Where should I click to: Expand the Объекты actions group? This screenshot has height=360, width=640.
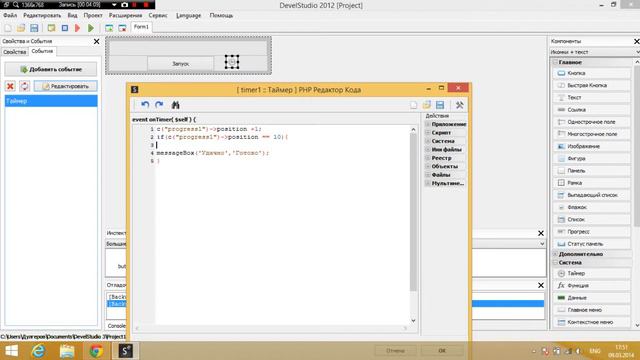click(428, 166)
